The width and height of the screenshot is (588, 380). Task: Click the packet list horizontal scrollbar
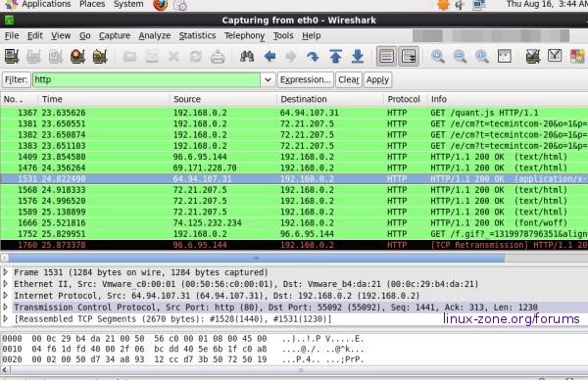257,258
